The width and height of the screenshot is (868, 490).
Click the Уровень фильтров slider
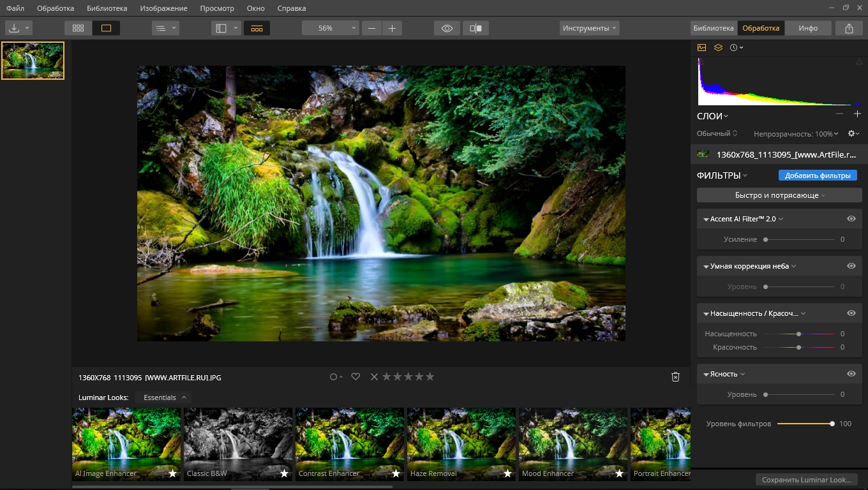(x=806, y=424)
